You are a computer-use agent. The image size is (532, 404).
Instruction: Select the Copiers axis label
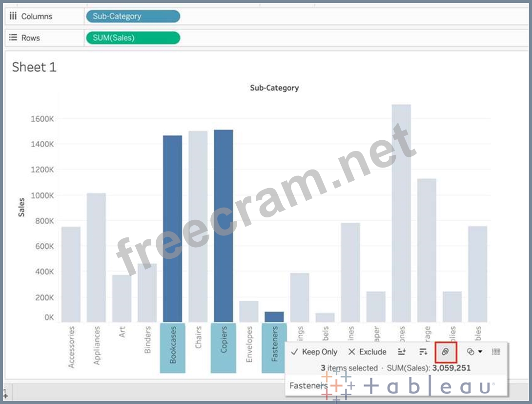tap(224, 347)
